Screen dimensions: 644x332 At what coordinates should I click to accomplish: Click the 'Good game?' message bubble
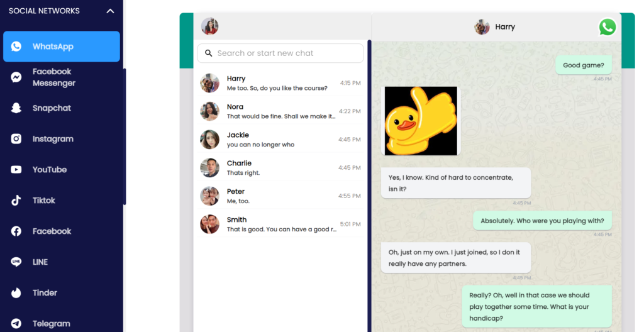coord(584,65)
